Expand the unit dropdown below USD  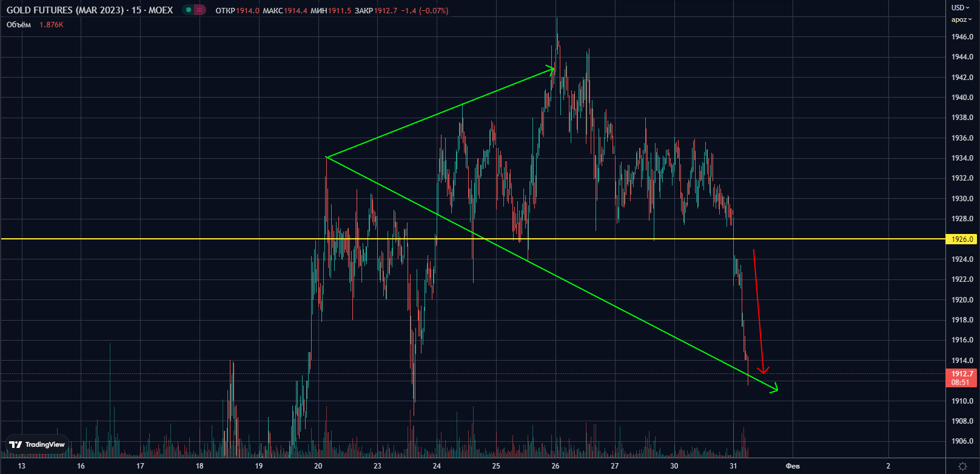961,19
